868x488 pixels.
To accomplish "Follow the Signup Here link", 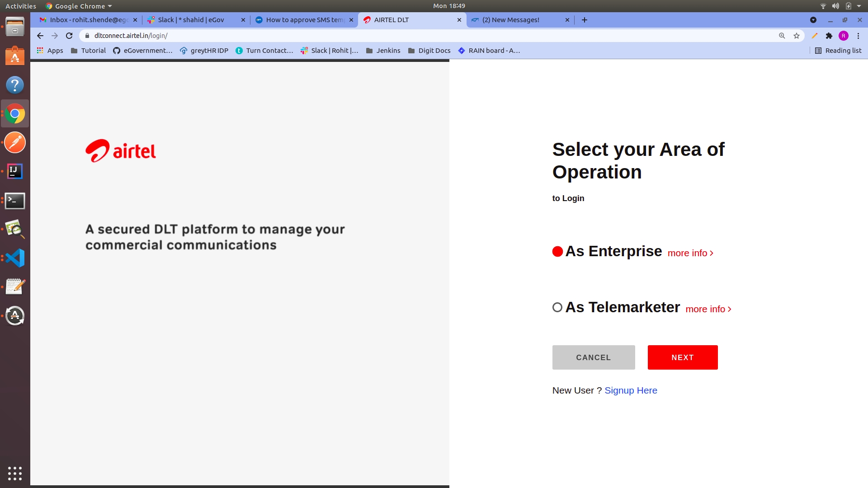I will (631, 390).
